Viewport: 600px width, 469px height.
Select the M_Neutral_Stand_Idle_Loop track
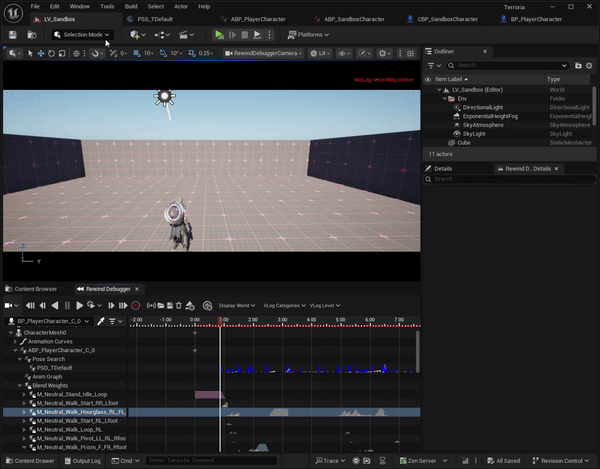(70, 394)
